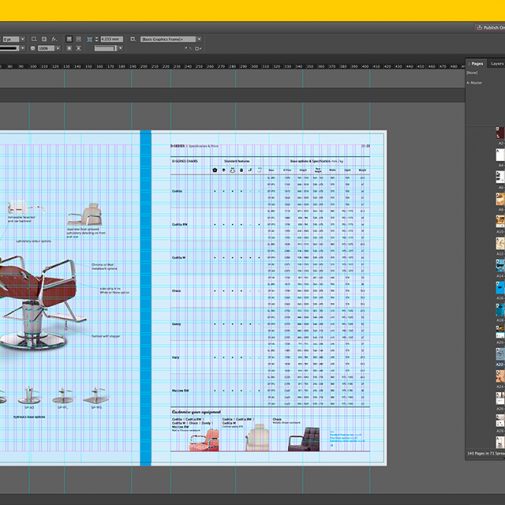Click the Publish Online button
Screen dimensions: 505x505
[x=492, y=28]
